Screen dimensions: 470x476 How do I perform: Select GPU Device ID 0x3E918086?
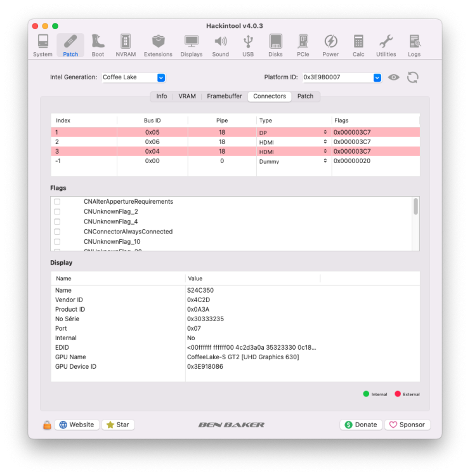click(205, 367)
